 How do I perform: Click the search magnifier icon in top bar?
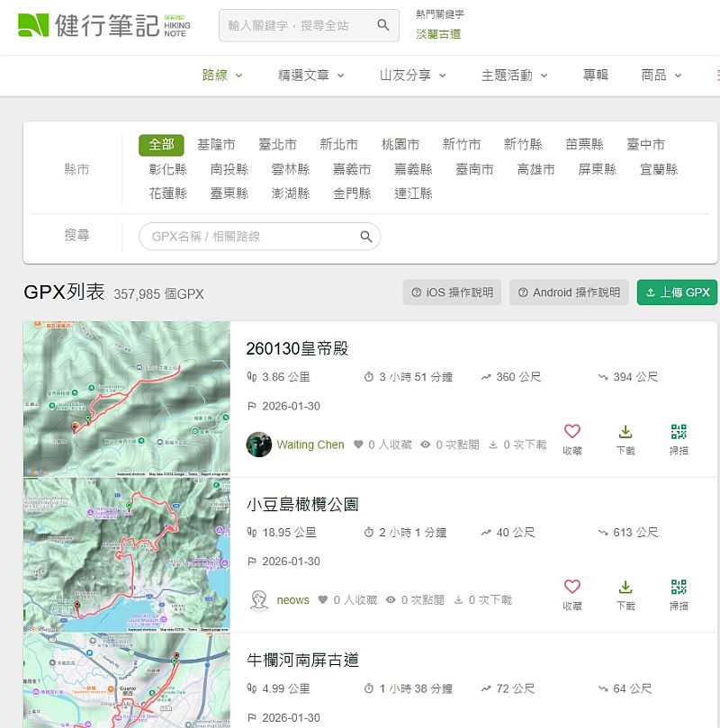point(383,25)
